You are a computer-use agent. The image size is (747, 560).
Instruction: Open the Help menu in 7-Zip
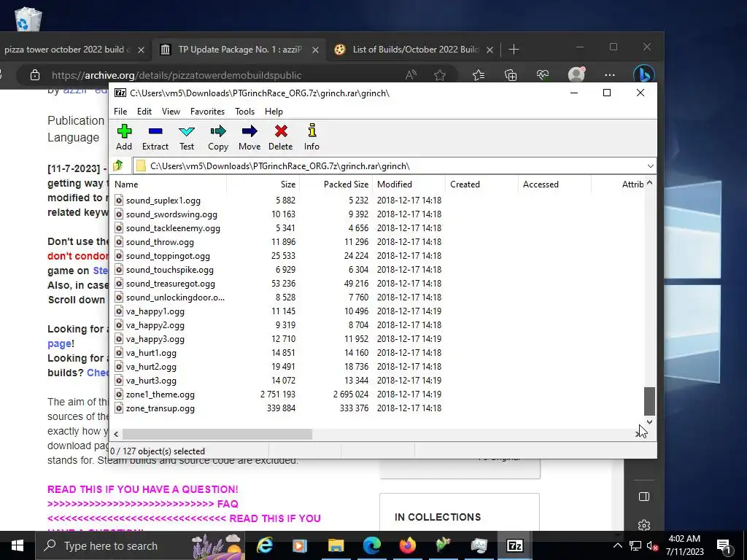pos(274,112)
